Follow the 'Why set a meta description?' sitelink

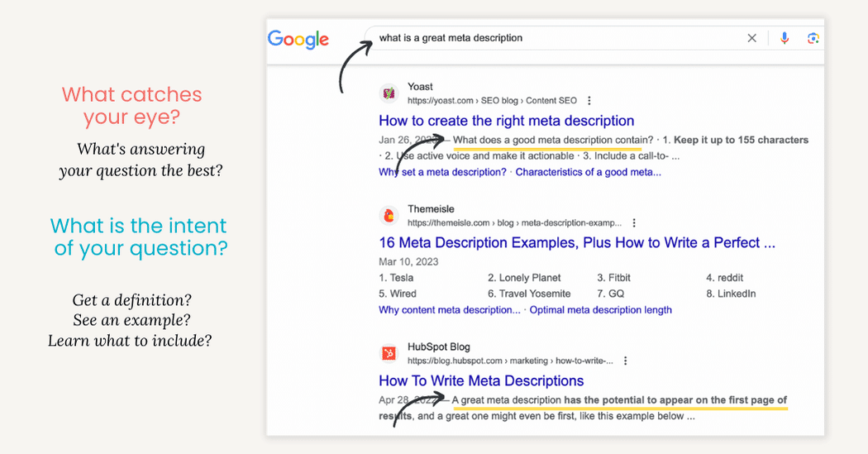(442, 172)
